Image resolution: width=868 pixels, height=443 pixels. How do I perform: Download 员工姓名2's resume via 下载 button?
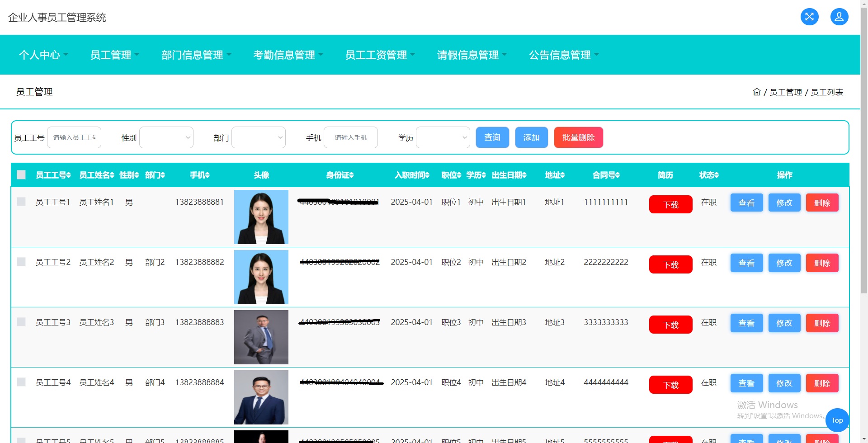click(670, 264)
